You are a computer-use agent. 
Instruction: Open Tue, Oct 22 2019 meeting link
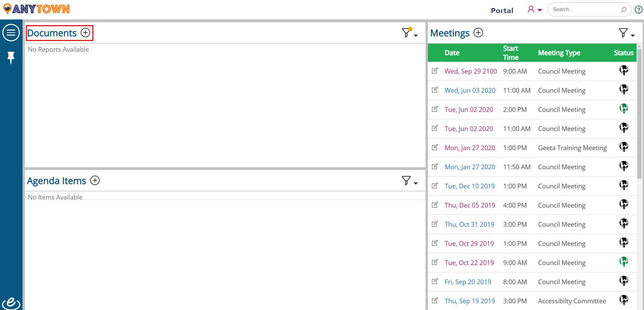coord(469,263)
